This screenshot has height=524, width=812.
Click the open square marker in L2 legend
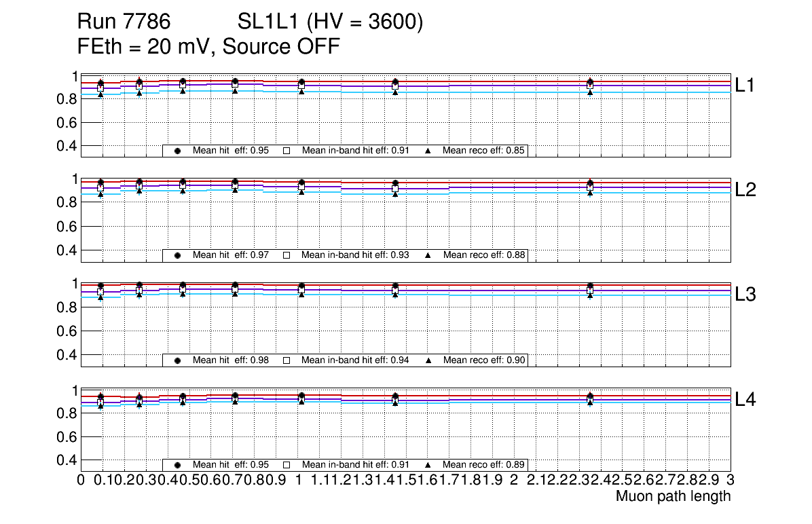287,255
